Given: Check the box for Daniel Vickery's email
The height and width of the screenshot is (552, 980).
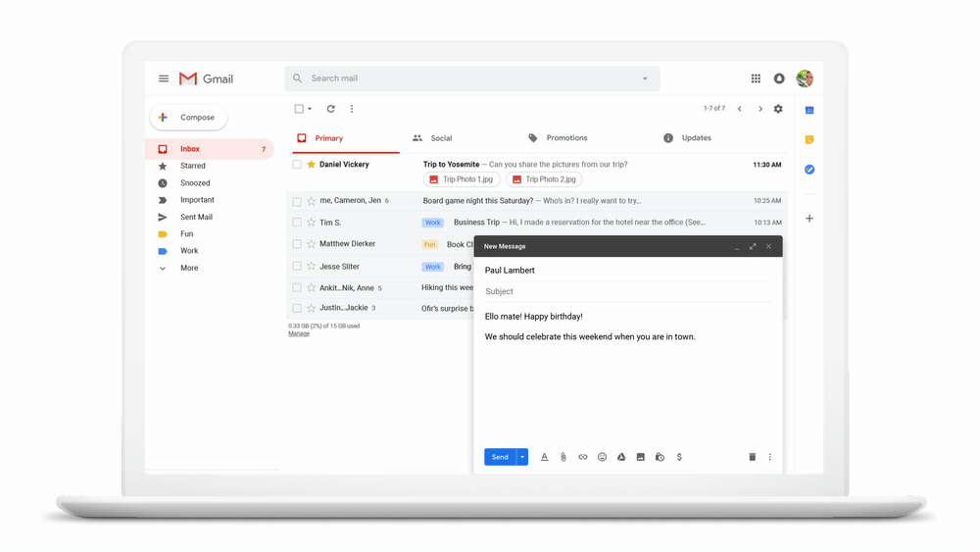Looking at the screenshot, I should [297, 165].
